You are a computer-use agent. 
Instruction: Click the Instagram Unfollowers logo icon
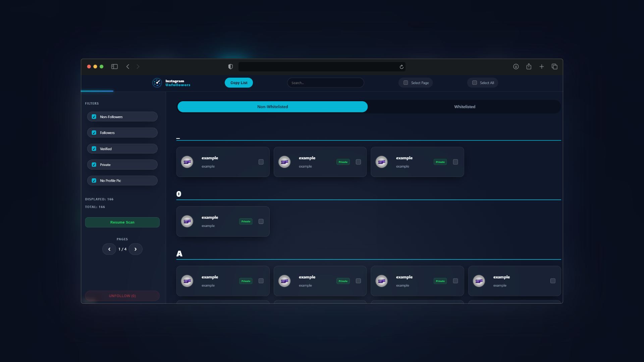pyautogui.click(x=157, y=83)
